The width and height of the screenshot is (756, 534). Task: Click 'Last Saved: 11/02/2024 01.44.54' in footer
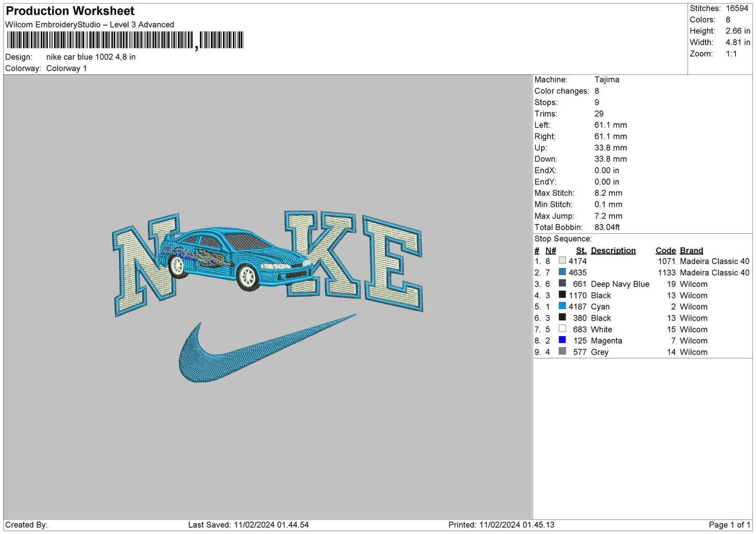[x=249, y=525]
